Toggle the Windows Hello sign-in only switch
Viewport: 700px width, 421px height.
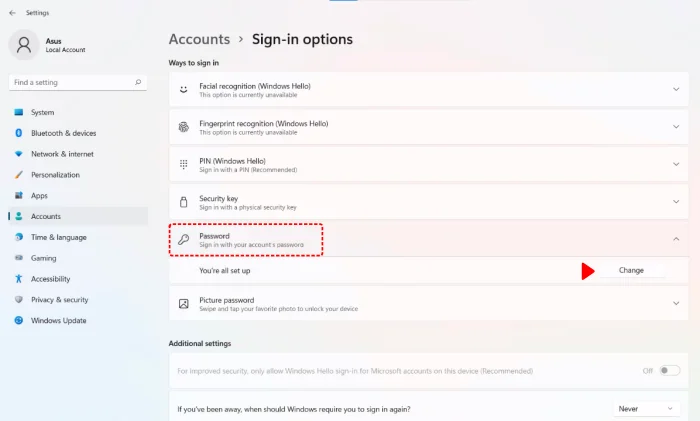tap(669, 370)
